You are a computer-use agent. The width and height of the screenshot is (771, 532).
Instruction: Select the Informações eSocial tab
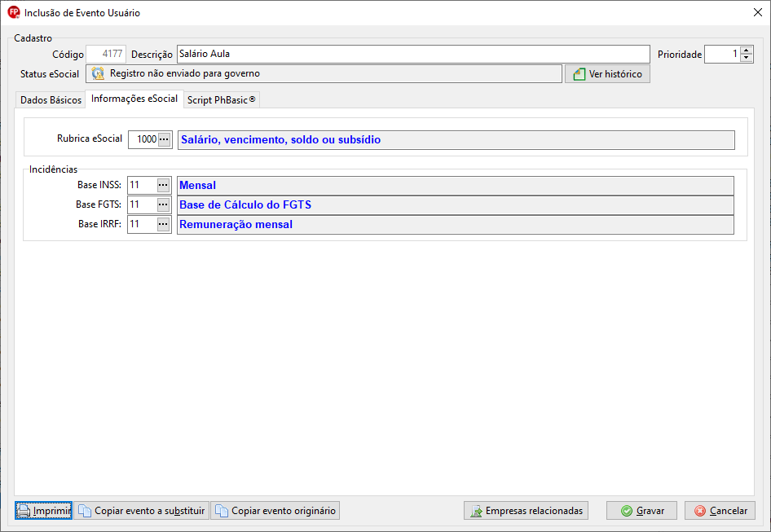click(134, 99)
